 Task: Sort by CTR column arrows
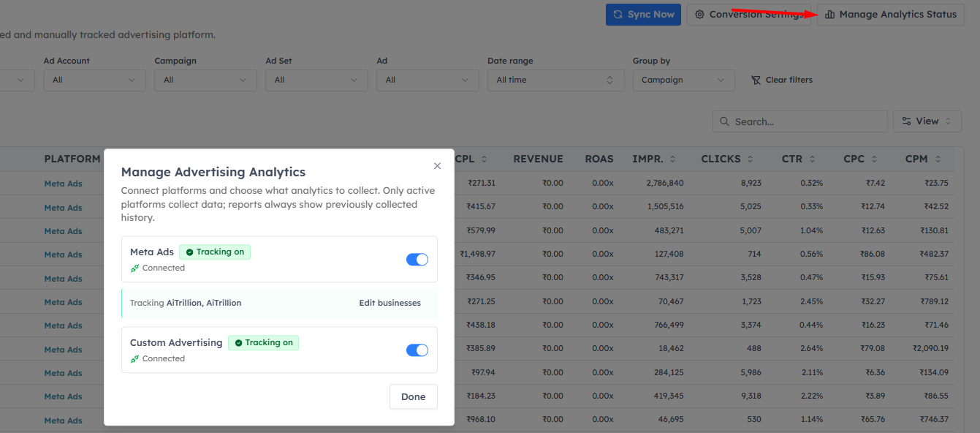click(811, 159)
